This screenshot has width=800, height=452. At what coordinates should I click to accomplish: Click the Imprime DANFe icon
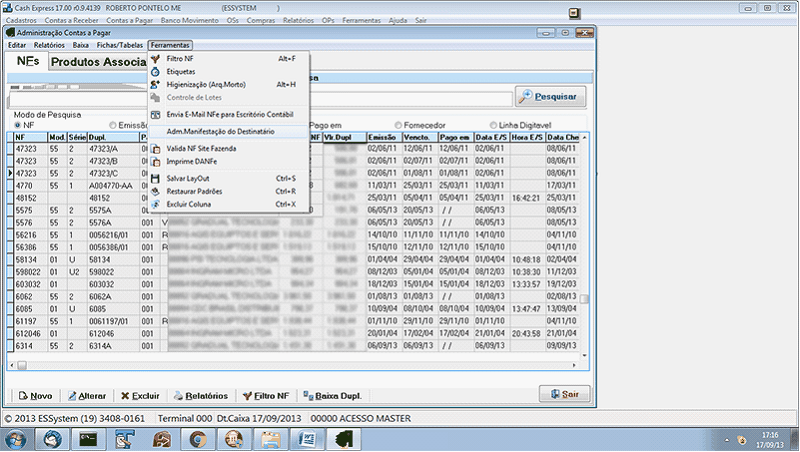pyautogui.click(x=155, y=161)
